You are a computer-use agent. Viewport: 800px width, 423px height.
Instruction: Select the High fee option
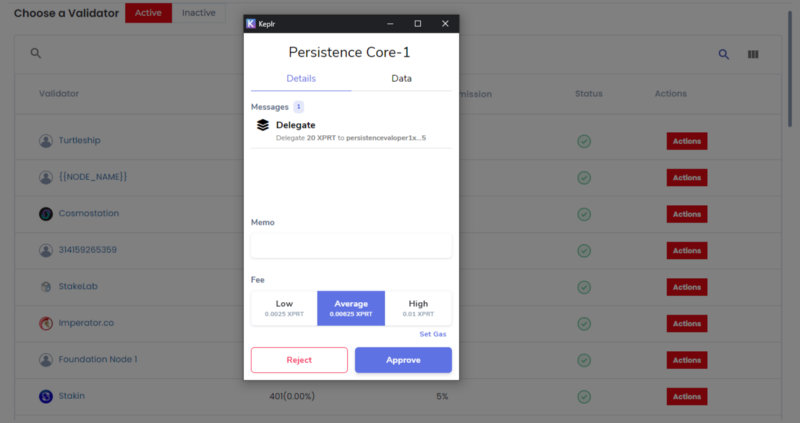418,308
